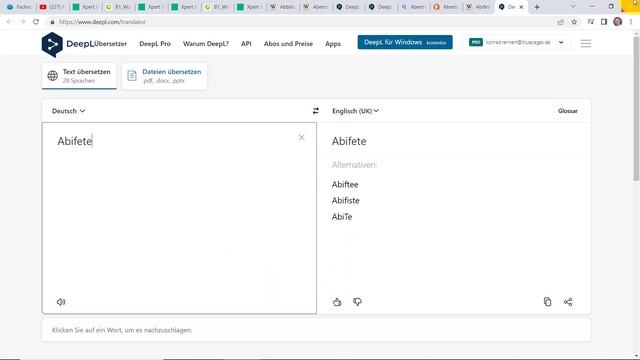Go back in browser history
Image resolution: width=640 pixels, height=360 pixels.
9,22
